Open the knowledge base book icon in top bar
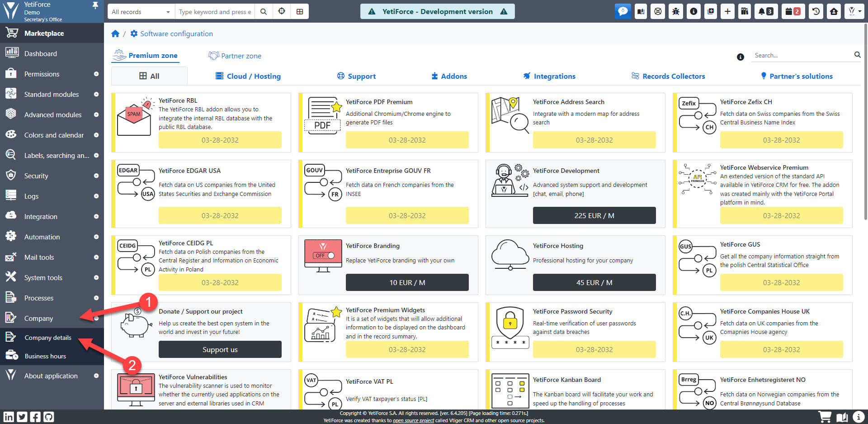The image size is (868, 424). (641, 11)
